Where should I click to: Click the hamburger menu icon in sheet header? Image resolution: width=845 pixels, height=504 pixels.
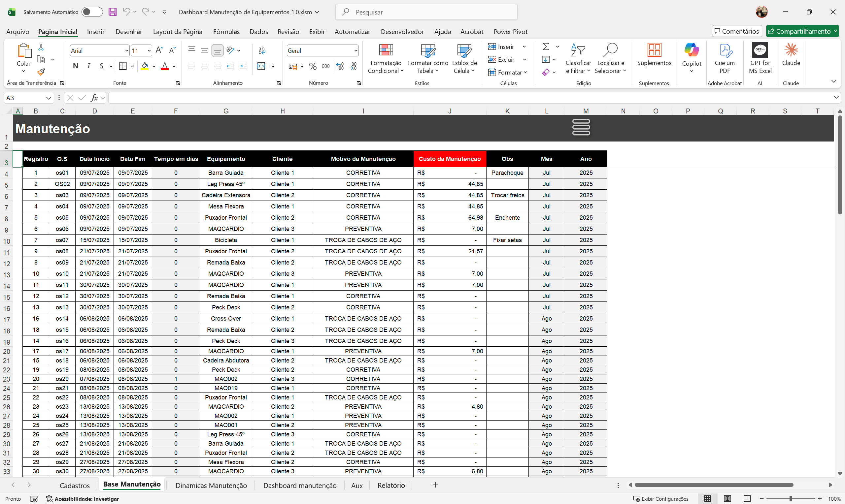pyautogui.click(x=581, y=127)
